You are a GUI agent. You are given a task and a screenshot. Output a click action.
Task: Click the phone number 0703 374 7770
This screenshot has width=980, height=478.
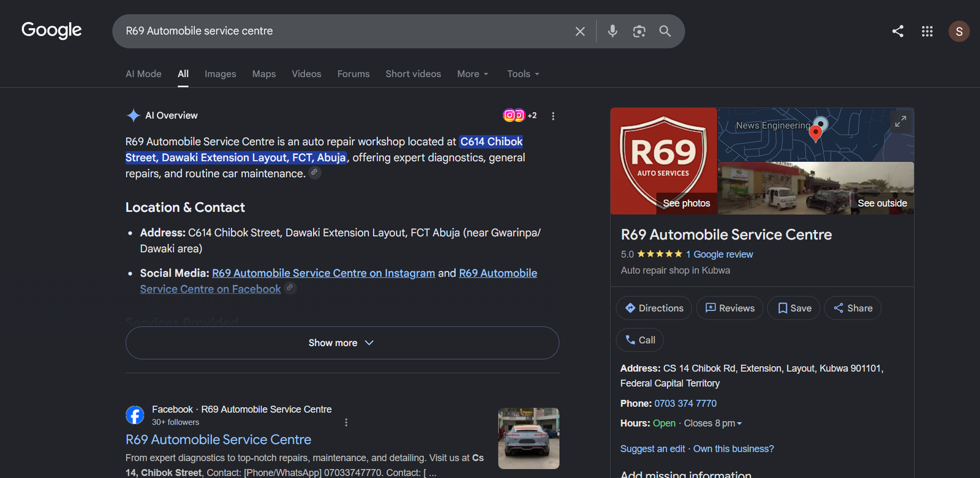click(x=685, y=403)
